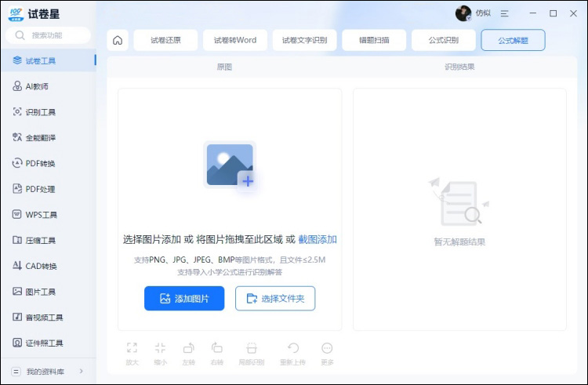Go to 音视频工具 section
The height and width of the screenshot is (385, 588).
(49, 317)
